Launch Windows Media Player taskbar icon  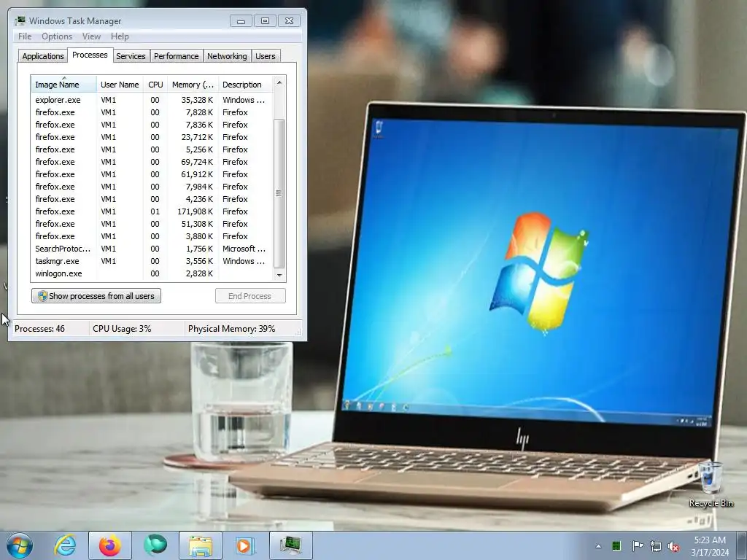[x=246, y=545]
